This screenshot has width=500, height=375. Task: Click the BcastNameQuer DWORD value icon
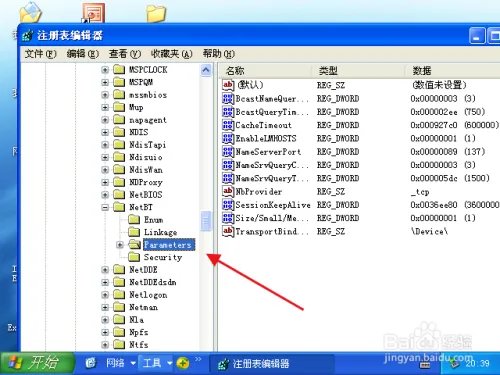(x=228, y=98)
